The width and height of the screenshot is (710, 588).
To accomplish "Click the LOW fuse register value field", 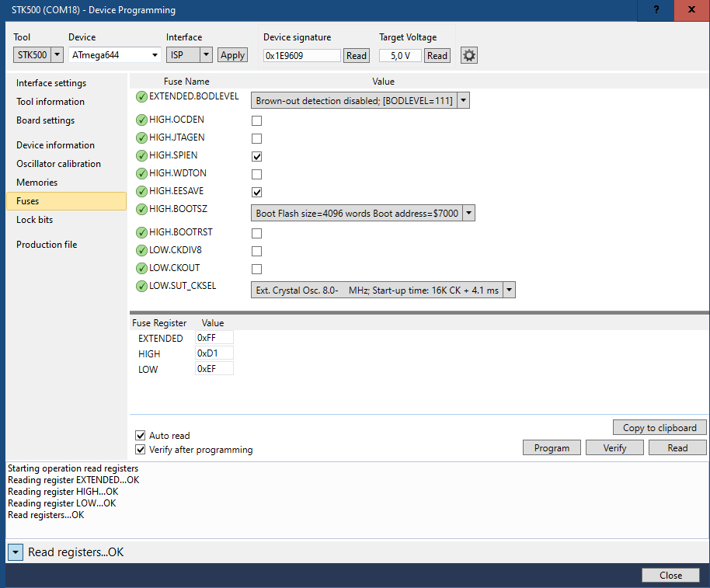I will tap(214, 369).
